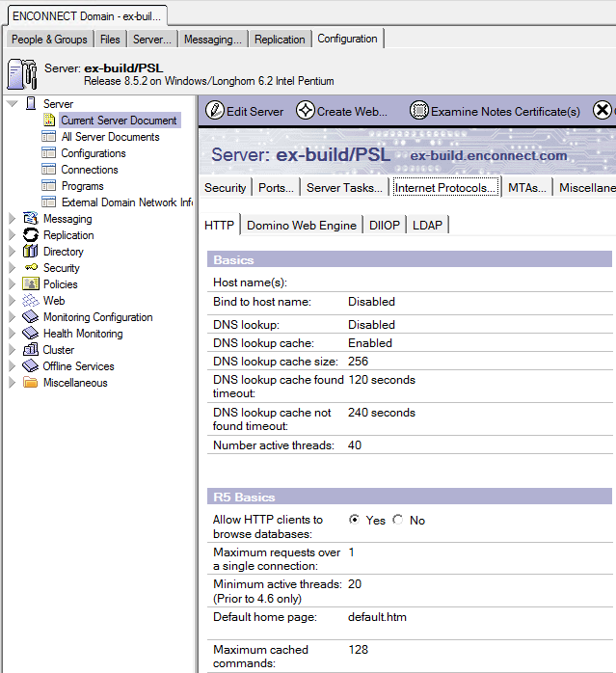616x673 pixels.
Task: Select Yes for HTTP clients browsing databases
Action: tap(354, 520)
